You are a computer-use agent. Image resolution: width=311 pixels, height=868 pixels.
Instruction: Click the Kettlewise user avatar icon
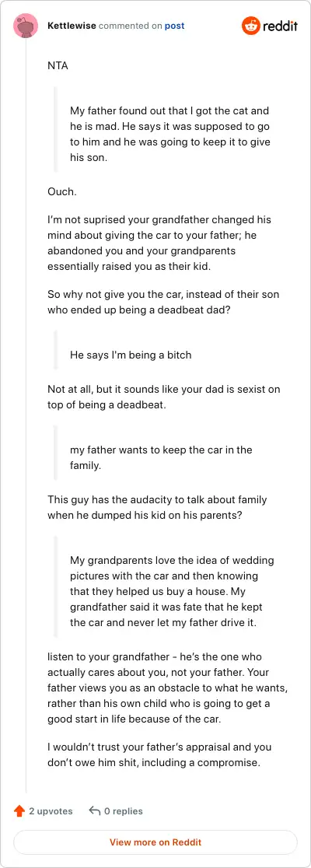point(26,26)
